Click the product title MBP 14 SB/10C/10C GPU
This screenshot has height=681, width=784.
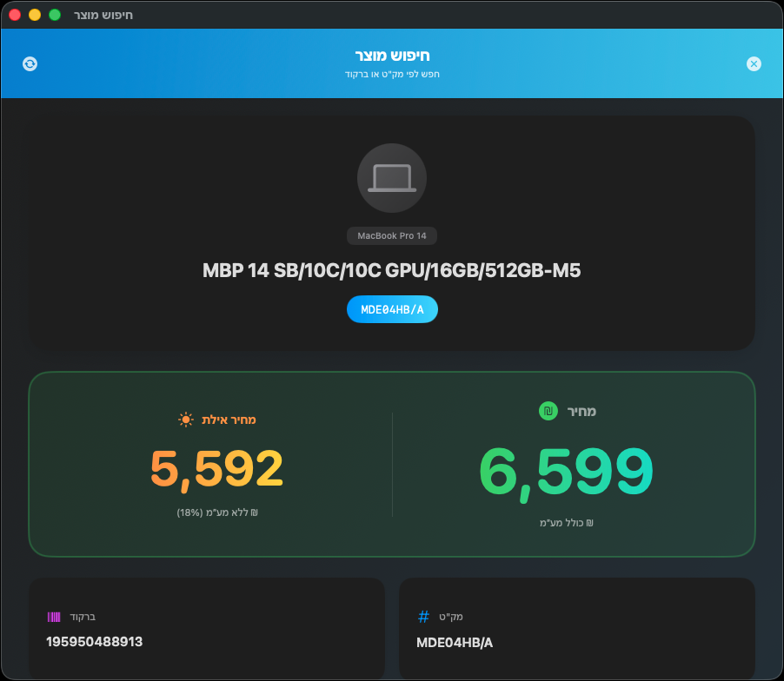coord(392,271)
